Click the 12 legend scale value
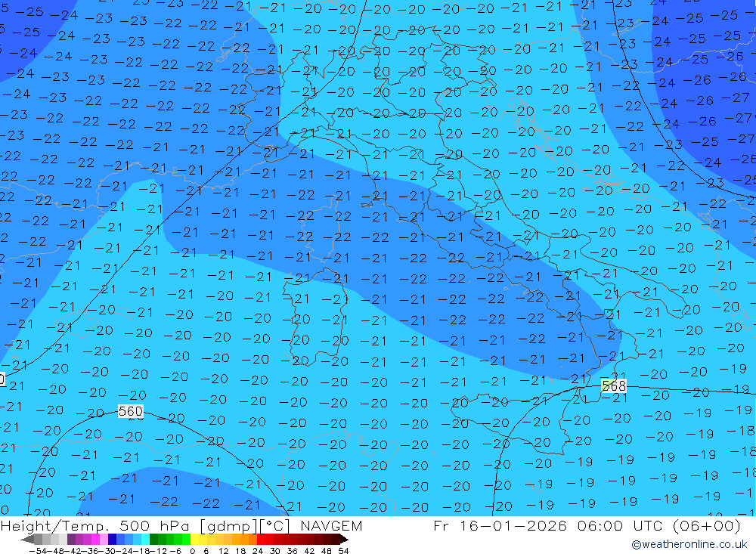756x554 pixels. point(224,551)
